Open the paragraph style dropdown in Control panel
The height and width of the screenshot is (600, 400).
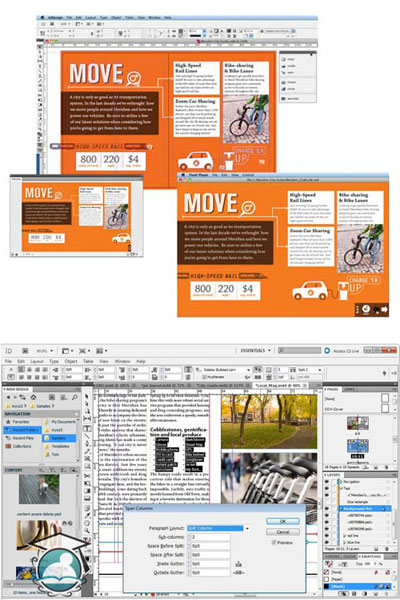click(248, 370)
